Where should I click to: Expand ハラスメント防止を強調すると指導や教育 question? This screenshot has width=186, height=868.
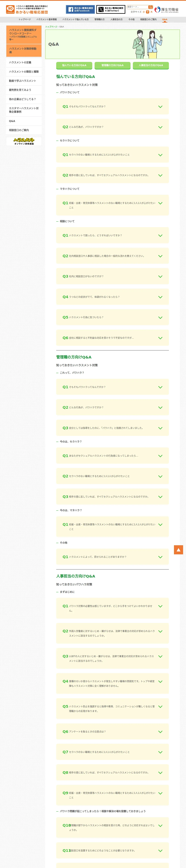pos(112,709)
